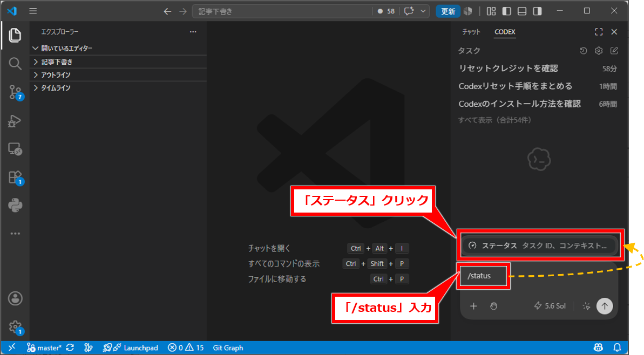Open the Manage gear in activity bar
Viewport: 644px width, 355px height.
click(x=16, y=327)
